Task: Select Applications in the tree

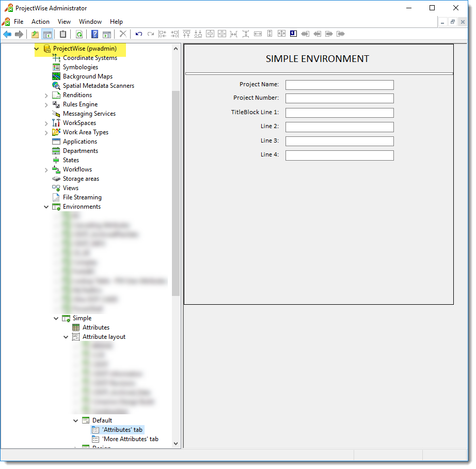Action: click(80, 142)
